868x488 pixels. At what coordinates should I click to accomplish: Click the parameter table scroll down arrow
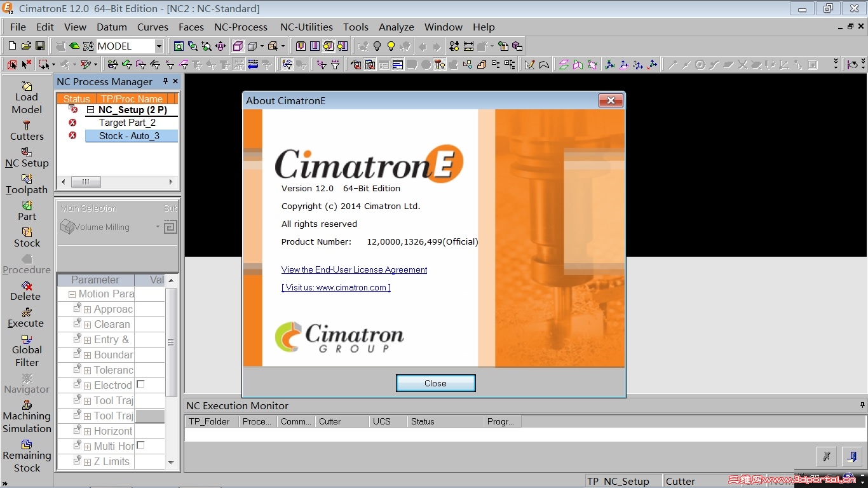pos(171,463)
